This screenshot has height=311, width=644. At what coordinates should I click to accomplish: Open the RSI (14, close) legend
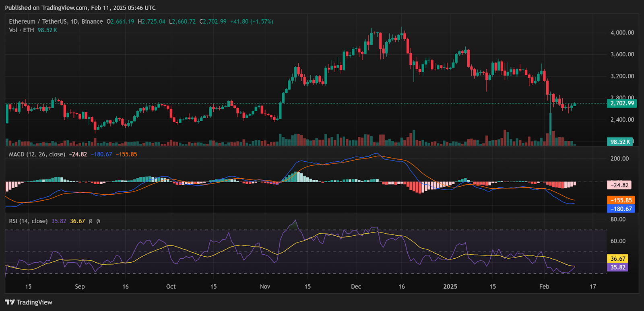click(28, 221)
